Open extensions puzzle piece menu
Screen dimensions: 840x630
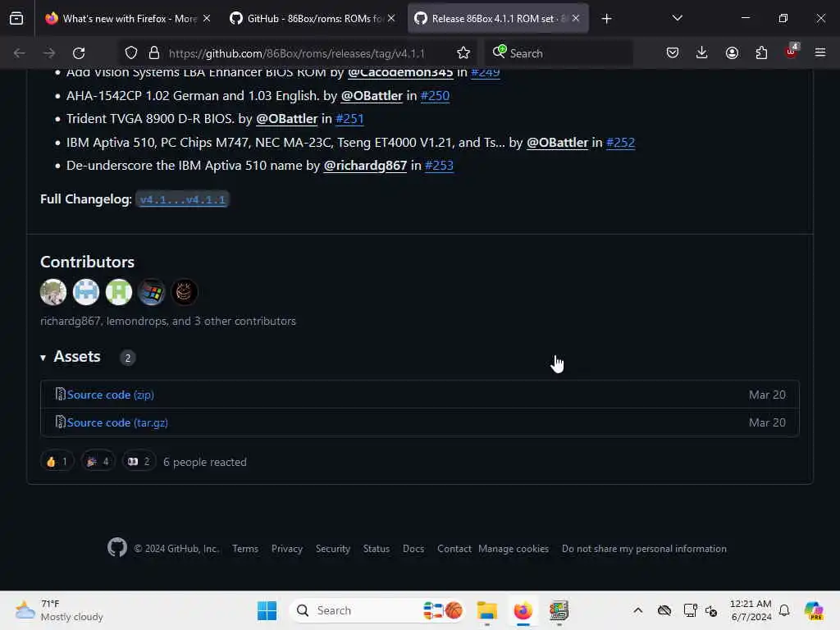point(761,53)
